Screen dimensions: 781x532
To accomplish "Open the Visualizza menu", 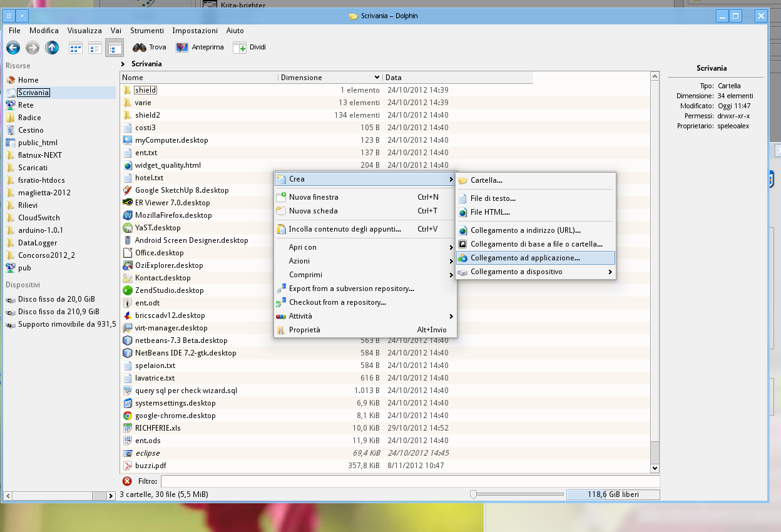I will coord(84,31).
